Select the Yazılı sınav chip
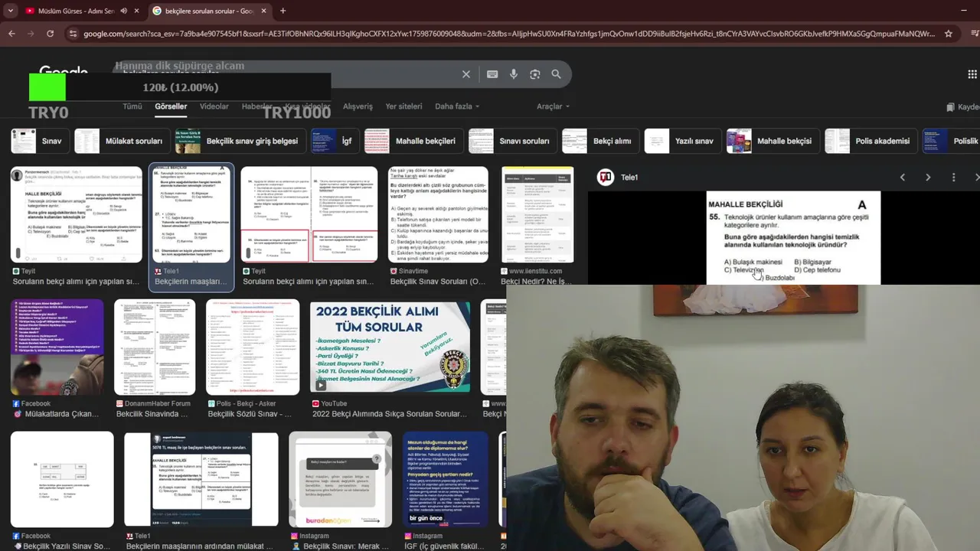The width and height of the screenshot is (980, 551). [682, 141]
